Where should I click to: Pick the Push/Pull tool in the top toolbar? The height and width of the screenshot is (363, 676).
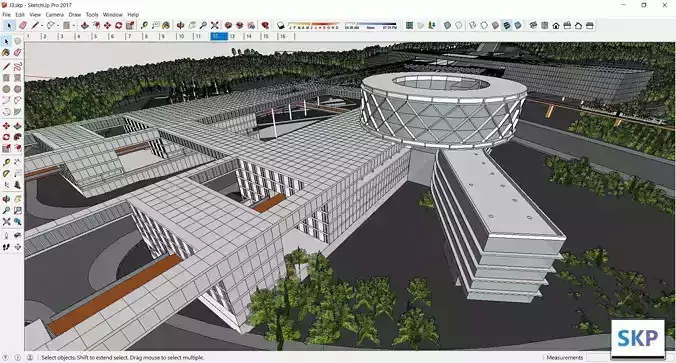tap(84, 26)
